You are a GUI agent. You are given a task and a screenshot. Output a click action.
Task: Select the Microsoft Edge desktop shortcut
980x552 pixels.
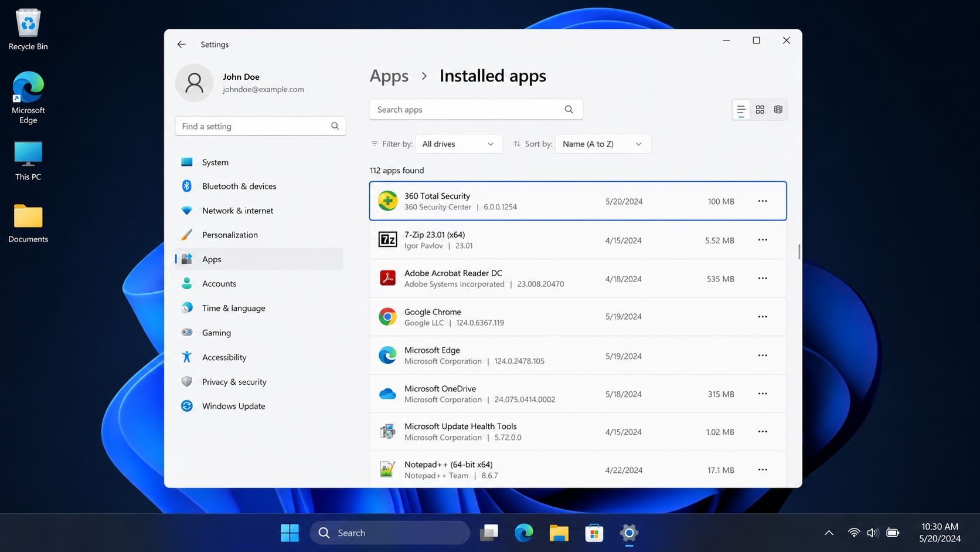[28, 97]
